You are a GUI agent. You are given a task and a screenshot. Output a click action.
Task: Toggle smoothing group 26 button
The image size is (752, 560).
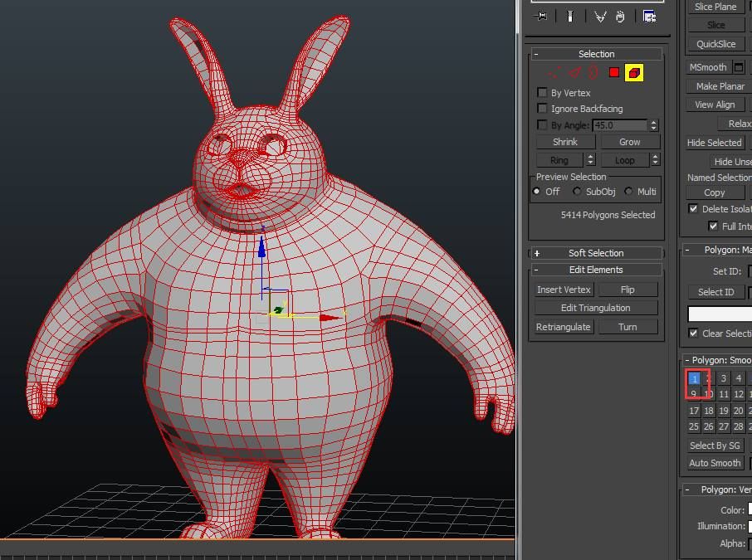tap(709, 426)
